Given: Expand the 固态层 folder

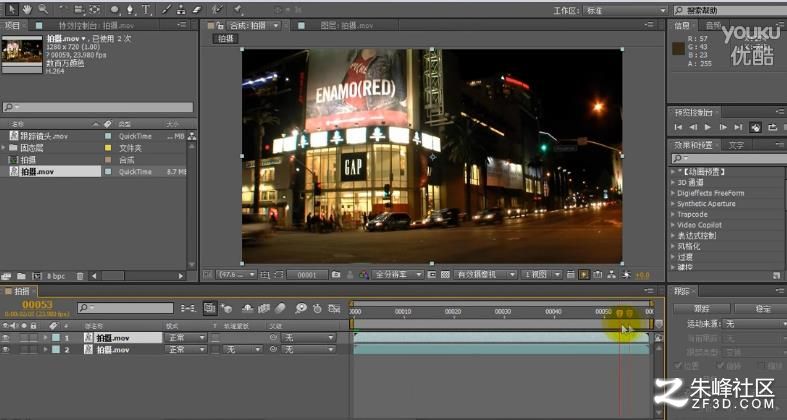Looking at the screenshot, I should pos(4,148).
